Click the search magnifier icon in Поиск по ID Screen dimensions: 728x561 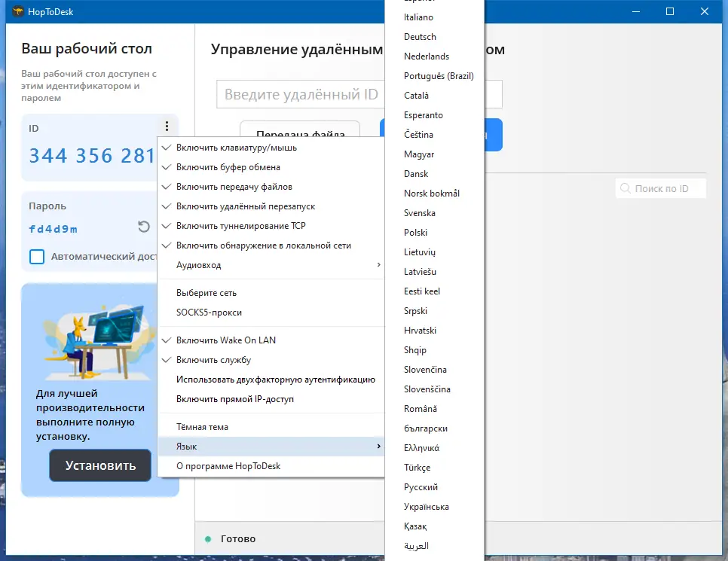[x=626, y=188]
